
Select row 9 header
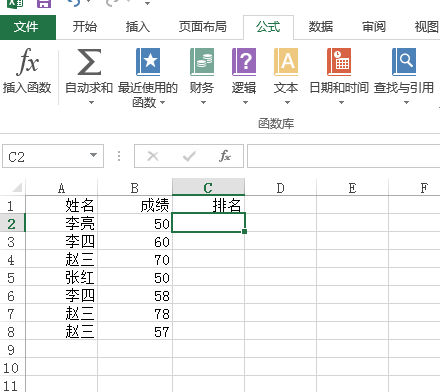(x=12, y=349)
